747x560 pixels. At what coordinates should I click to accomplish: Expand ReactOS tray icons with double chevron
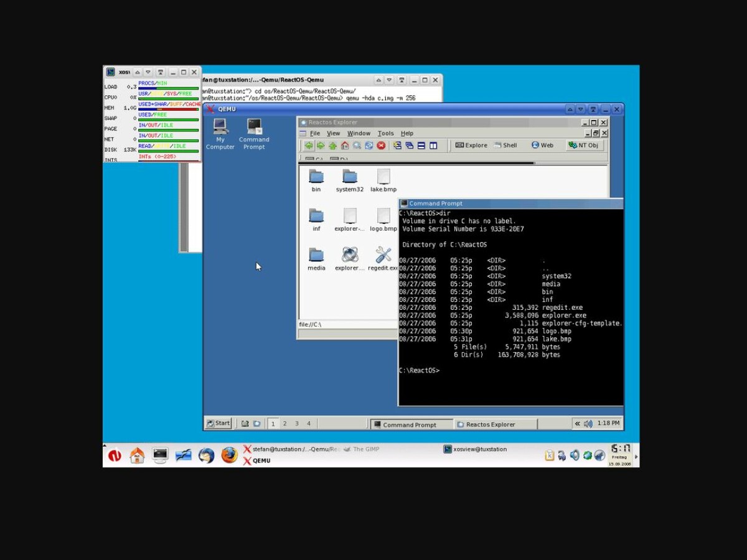578,424
